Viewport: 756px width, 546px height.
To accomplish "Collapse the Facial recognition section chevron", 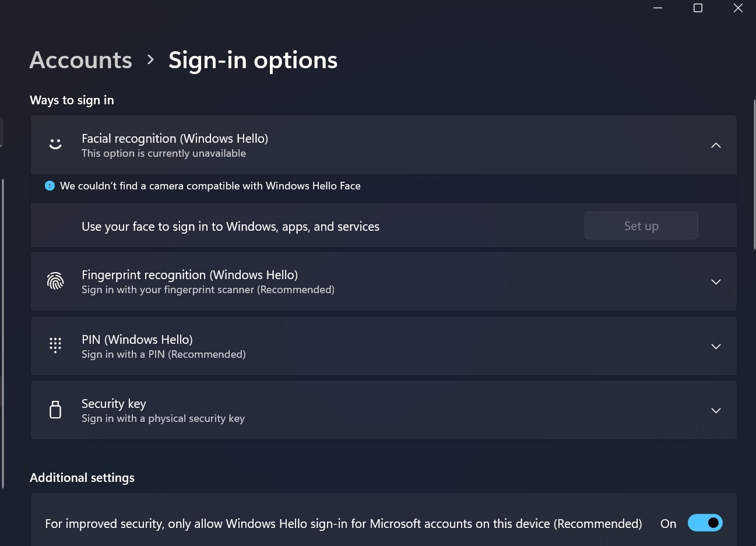I will coord(716,145).
